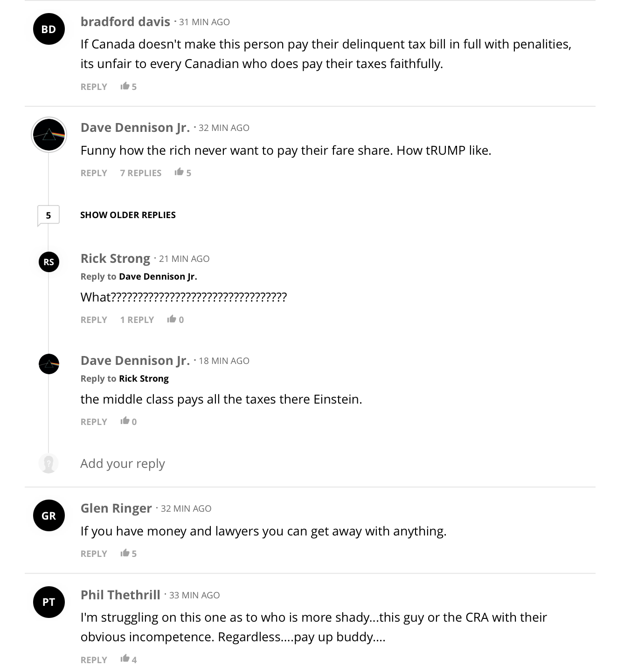624x672 pixels.
Task: Thumbs-up Phil Thethrill's comment
Action: [125, 659]
